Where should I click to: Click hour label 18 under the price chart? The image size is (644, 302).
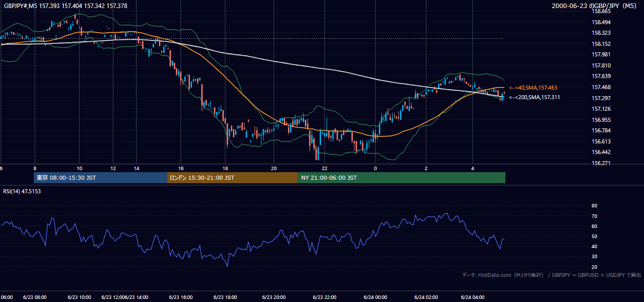click(226, 168)
